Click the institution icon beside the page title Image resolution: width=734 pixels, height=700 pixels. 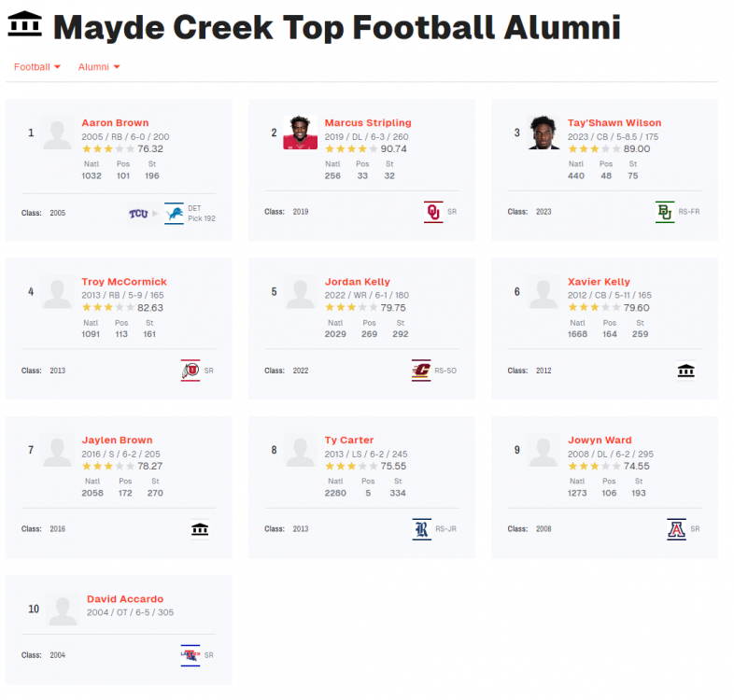coord(24,25)
